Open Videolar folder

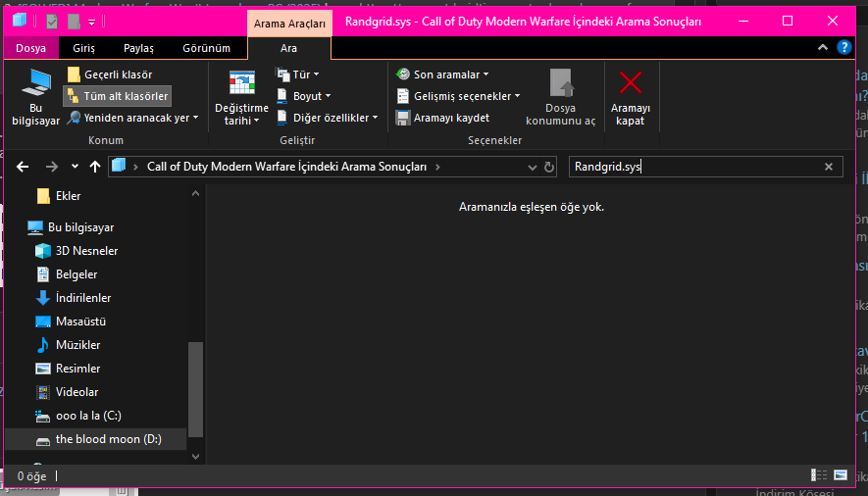coord(67,392)
